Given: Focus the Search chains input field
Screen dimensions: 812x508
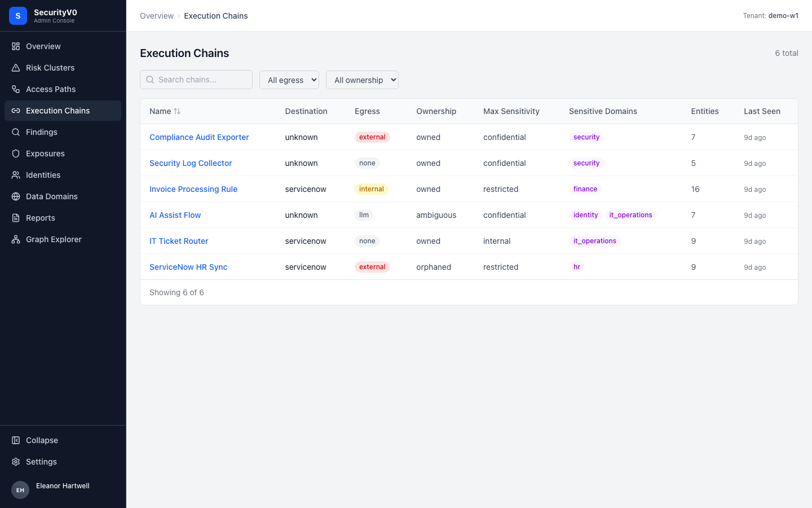Looking at the screenshot, I should pos(196,80).
